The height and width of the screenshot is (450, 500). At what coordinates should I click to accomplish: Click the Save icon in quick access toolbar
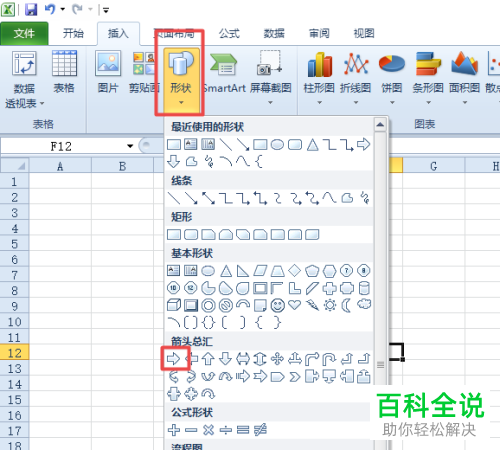[31, 9]
